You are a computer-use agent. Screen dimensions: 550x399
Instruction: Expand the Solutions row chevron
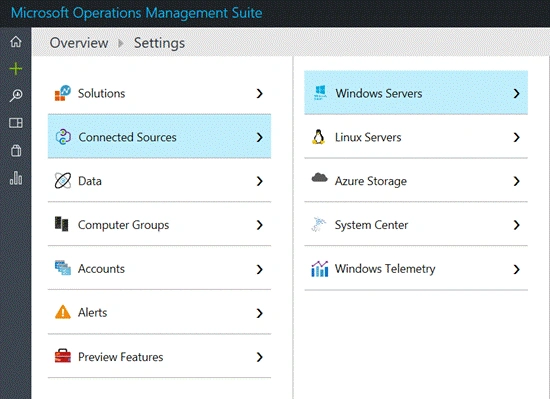click(260, 93)
